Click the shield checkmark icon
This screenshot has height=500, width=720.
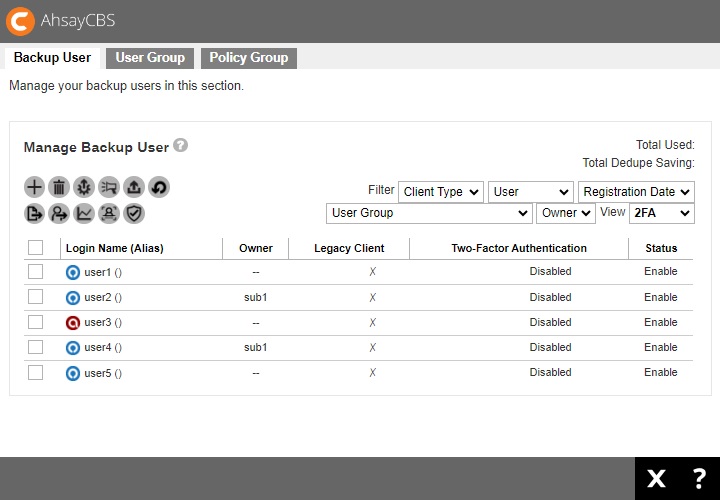134,213
